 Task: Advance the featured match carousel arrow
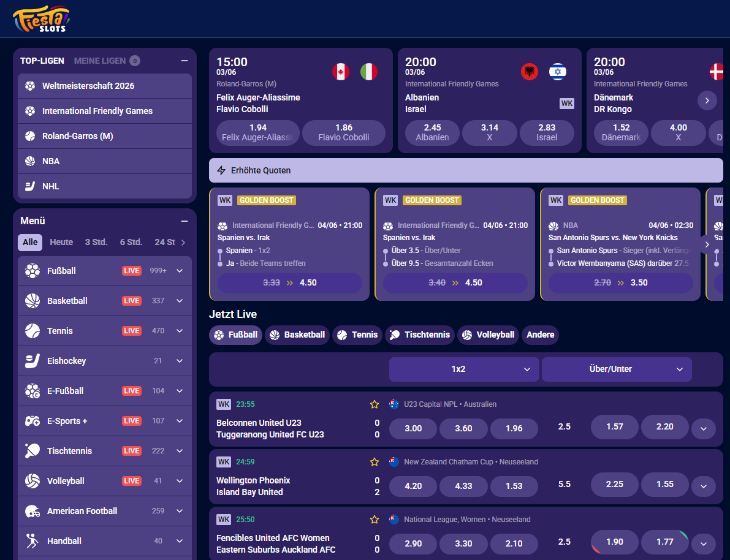tap(707, 100)
